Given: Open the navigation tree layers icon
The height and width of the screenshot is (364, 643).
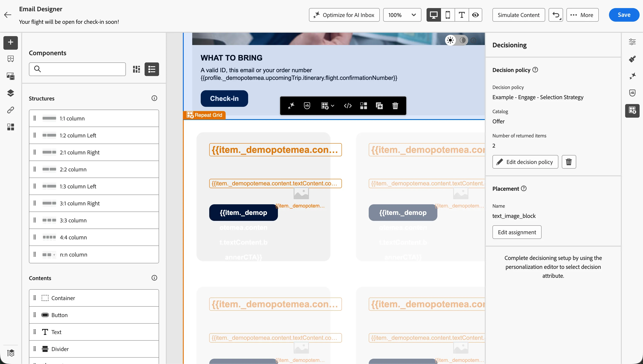Looking at the screenshot, I should coord(10,93).
